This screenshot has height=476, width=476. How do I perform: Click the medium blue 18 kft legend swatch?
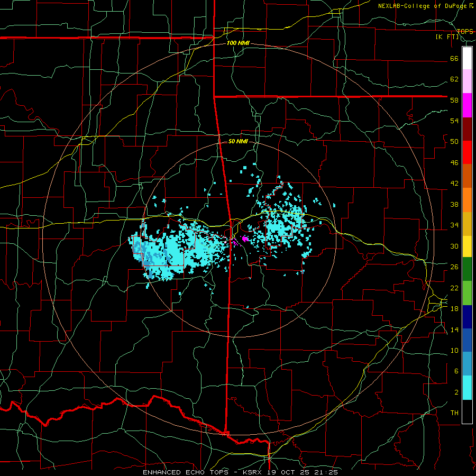pos(467,340)
